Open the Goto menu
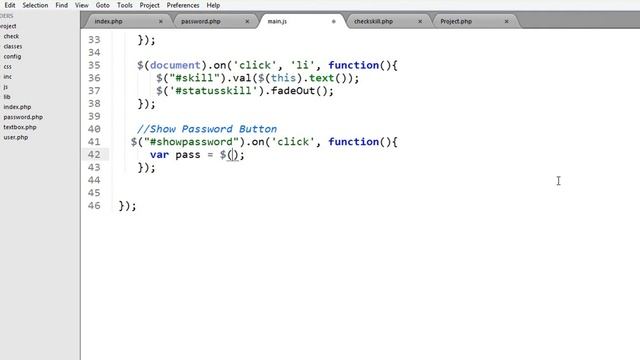This screenshot has height=360, width=640. point(102,5)
